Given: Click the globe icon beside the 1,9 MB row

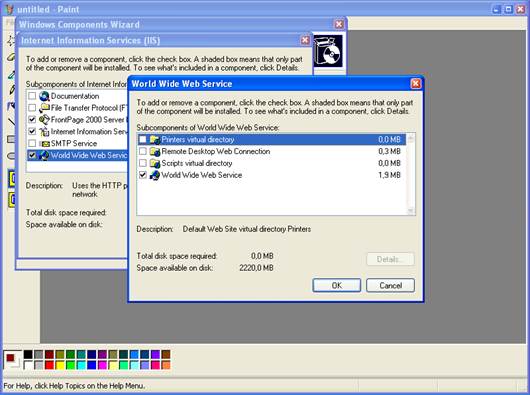Looking at the screenshot, I should 155,175.
